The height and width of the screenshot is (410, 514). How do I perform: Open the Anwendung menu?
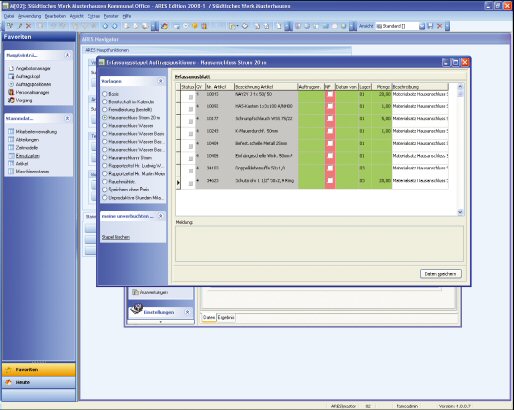pyautogui.click(x=29, y=16)
